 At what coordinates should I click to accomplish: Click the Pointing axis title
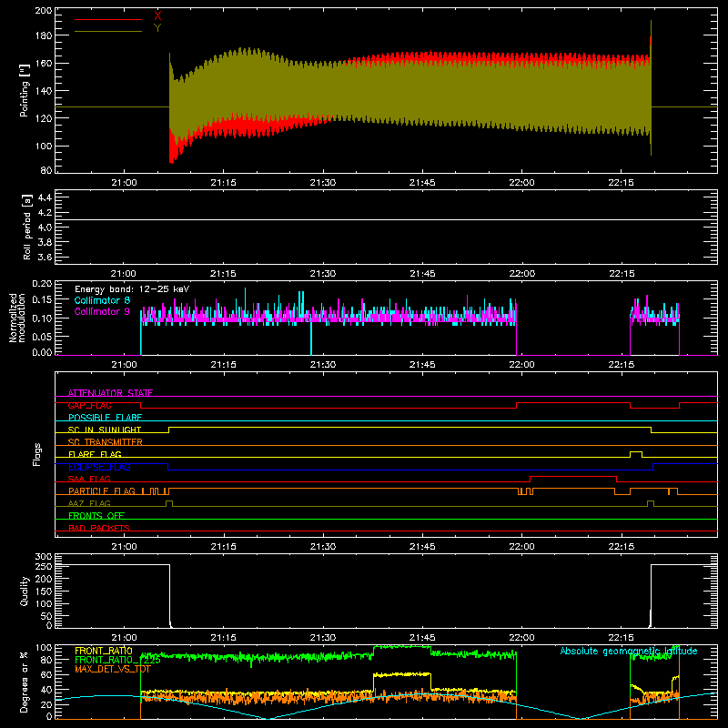[x=25, y=91]
